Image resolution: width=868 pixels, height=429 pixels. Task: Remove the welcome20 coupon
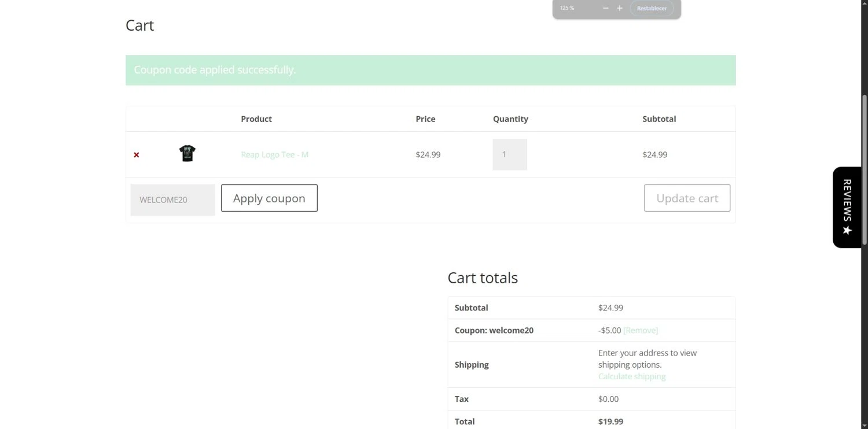point(640,330)
